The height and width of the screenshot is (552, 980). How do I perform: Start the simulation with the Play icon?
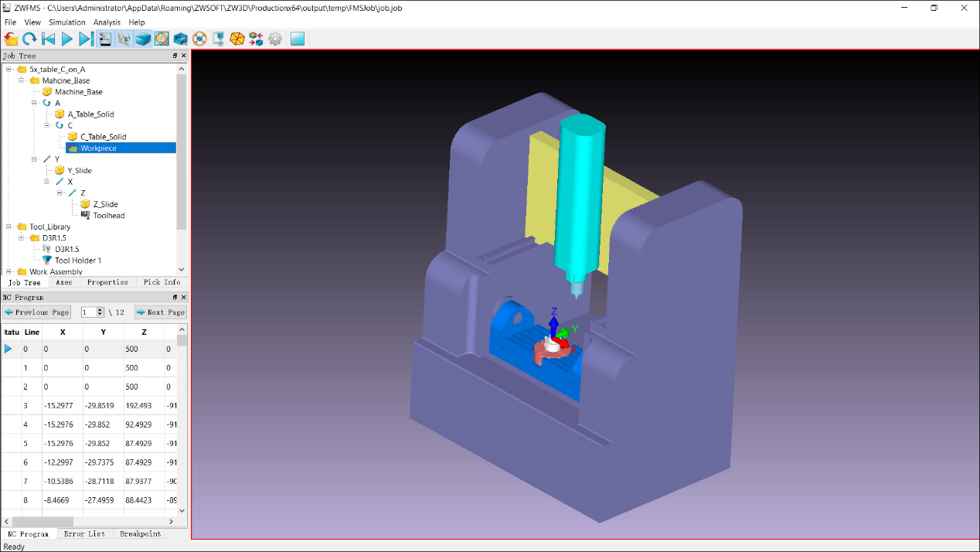[66, 39]
